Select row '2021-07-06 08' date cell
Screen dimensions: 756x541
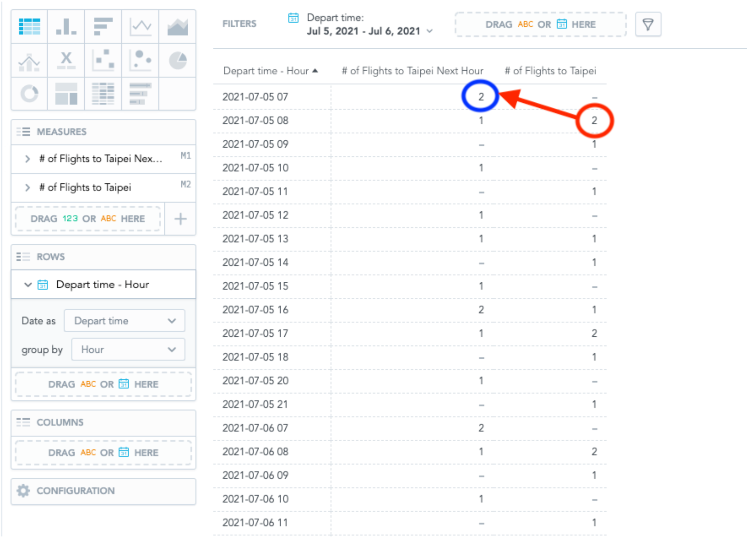point(255,452)
